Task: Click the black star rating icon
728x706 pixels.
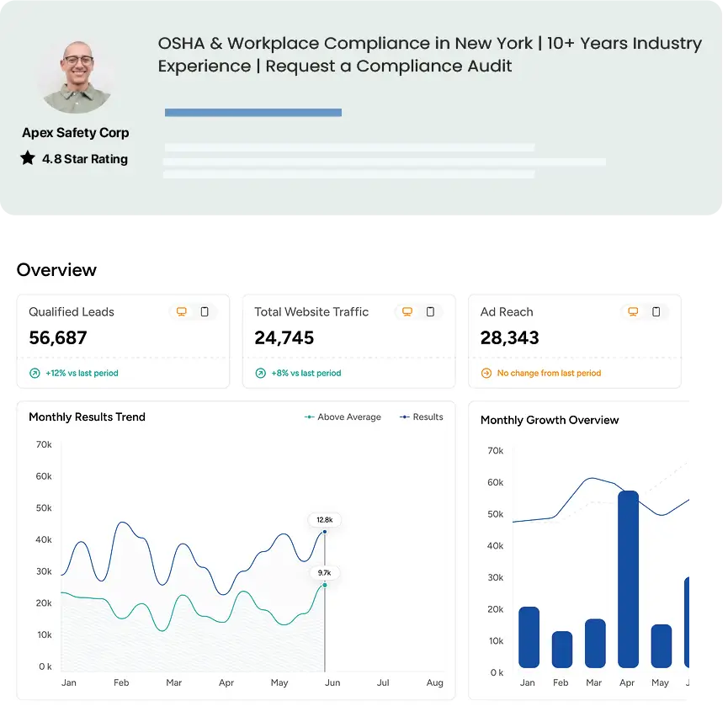Action: [x=28, y=158]
